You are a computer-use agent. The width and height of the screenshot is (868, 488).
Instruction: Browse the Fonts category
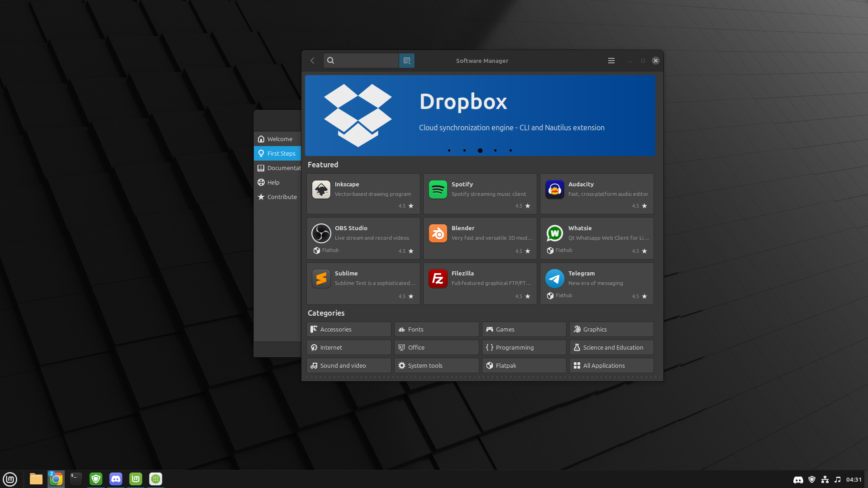[x=437, y=329]
